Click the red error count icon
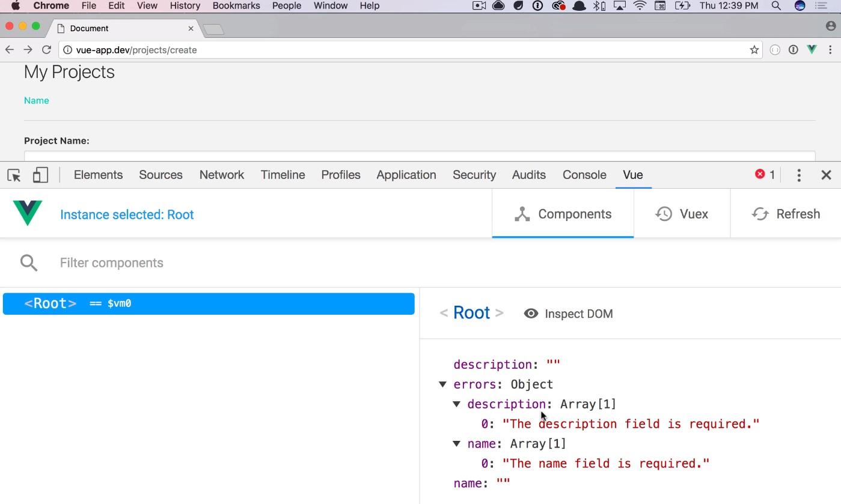841x504 pixels. point(760,174)
